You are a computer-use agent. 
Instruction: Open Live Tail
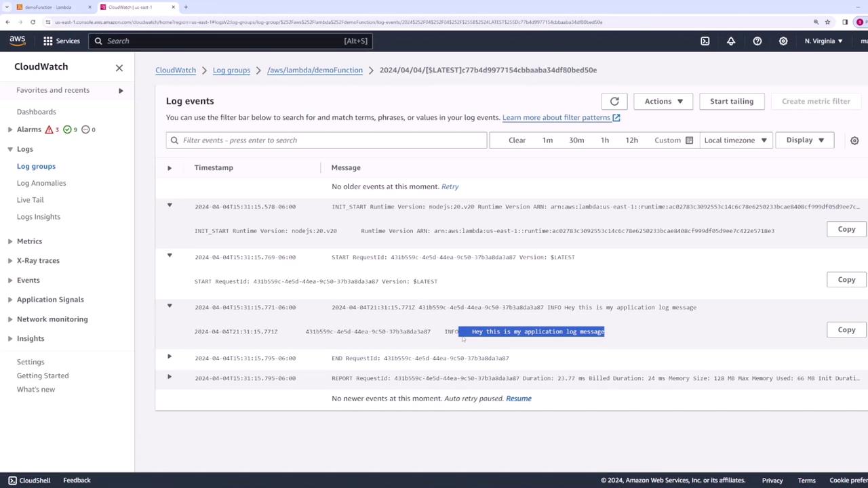coord(30,200)
